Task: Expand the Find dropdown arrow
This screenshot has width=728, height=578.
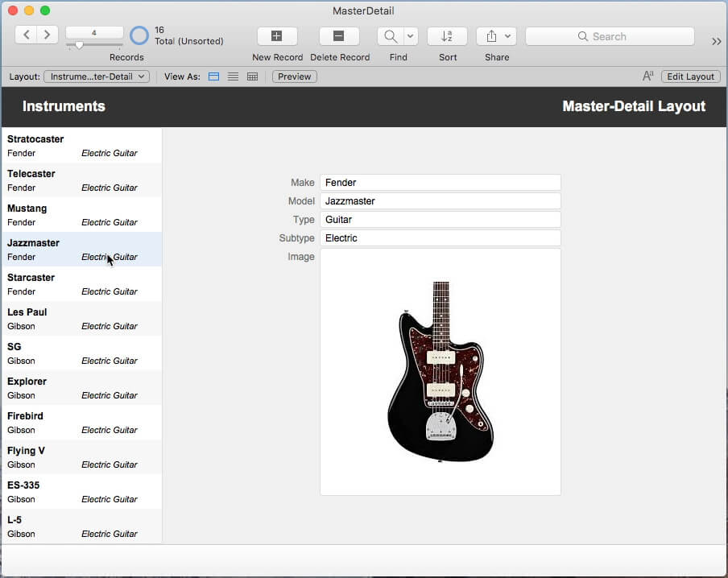Action: 411,35
